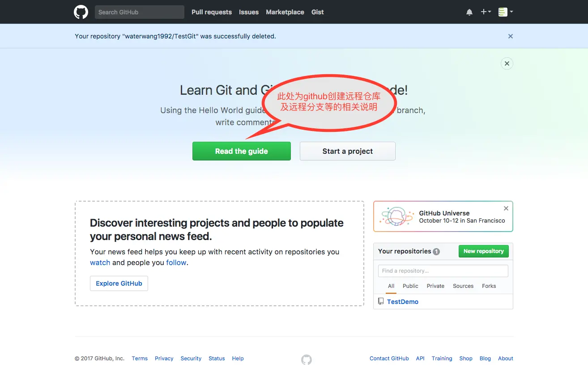Click the Start a project button
Viewport: 588px width, 384px height.
click(x=348, y=151)
